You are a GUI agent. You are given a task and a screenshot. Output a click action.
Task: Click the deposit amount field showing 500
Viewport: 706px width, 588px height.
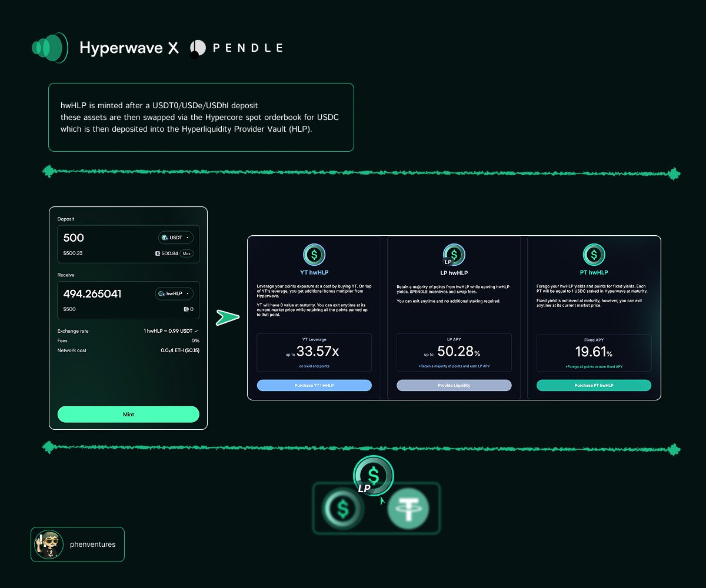[x=128, y=244]
